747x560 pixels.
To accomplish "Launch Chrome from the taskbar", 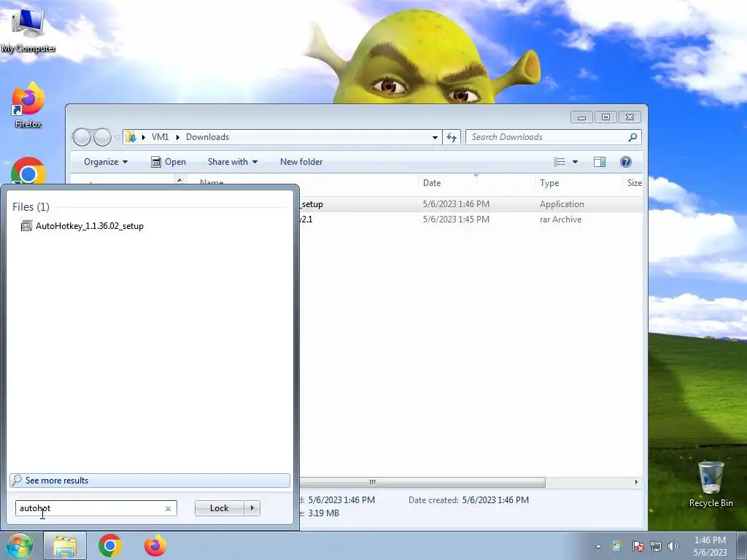I will point(110,545).
